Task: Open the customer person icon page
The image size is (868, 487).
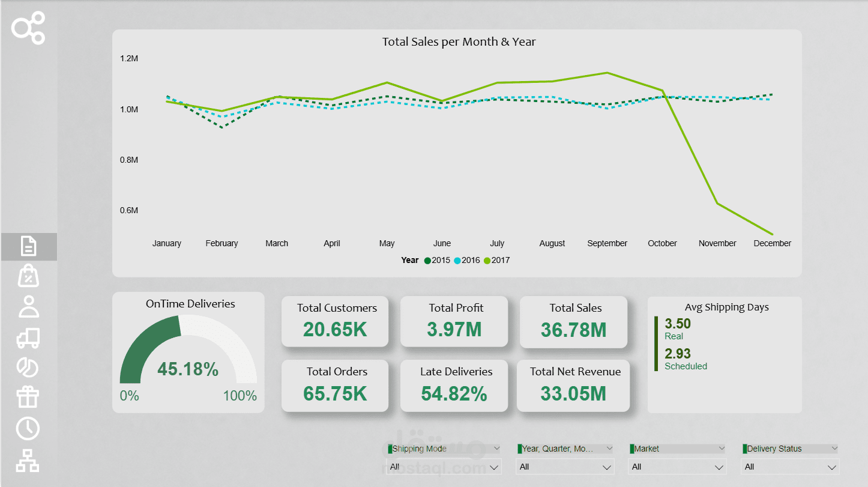Action: (28, 306)
